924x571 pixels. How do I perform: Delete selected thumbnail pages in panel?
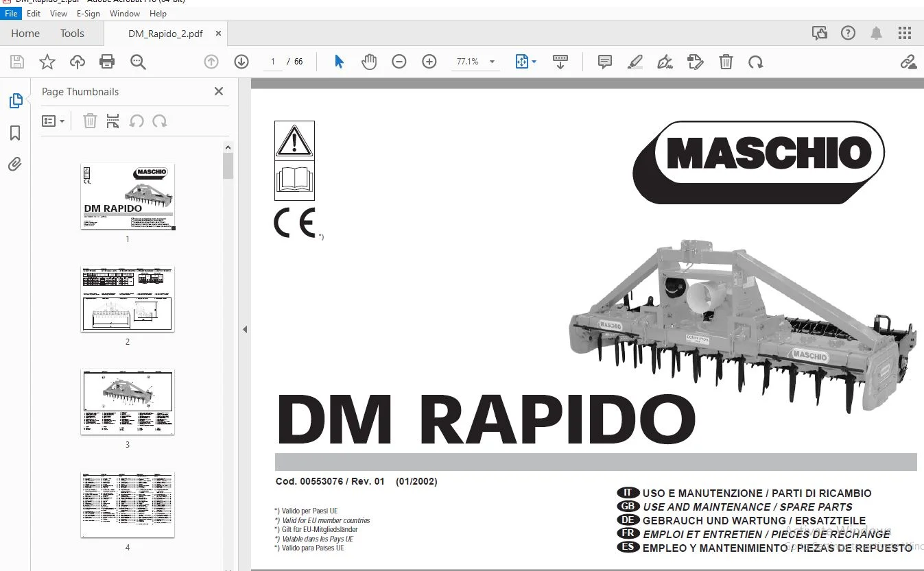coord(90,121)
